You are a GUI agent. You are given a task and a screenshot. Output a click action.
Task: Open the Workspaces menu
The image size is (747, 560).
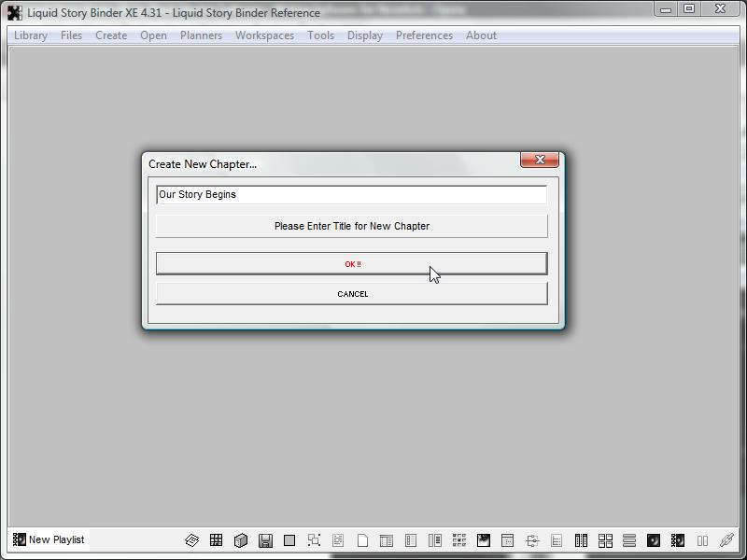[264, 35]
